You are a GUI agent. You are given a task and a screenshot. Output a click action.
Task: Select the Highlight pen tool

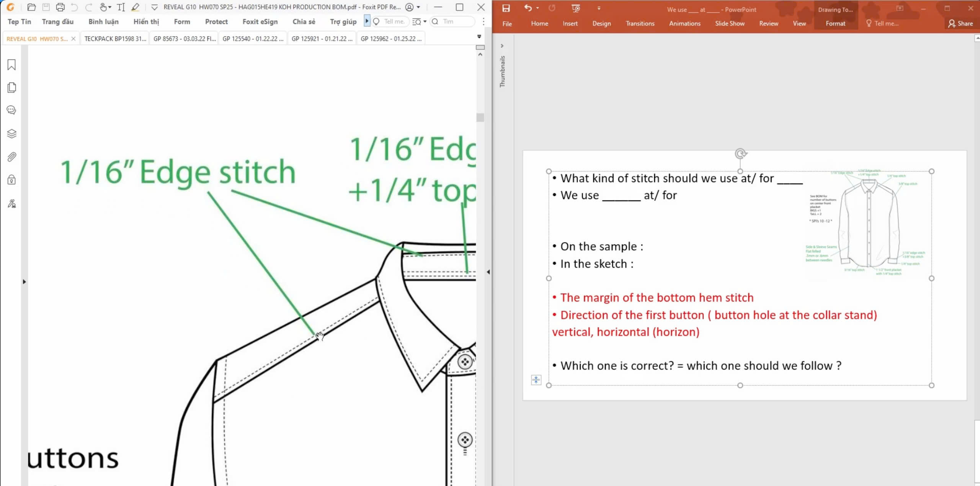coord(135,7)
